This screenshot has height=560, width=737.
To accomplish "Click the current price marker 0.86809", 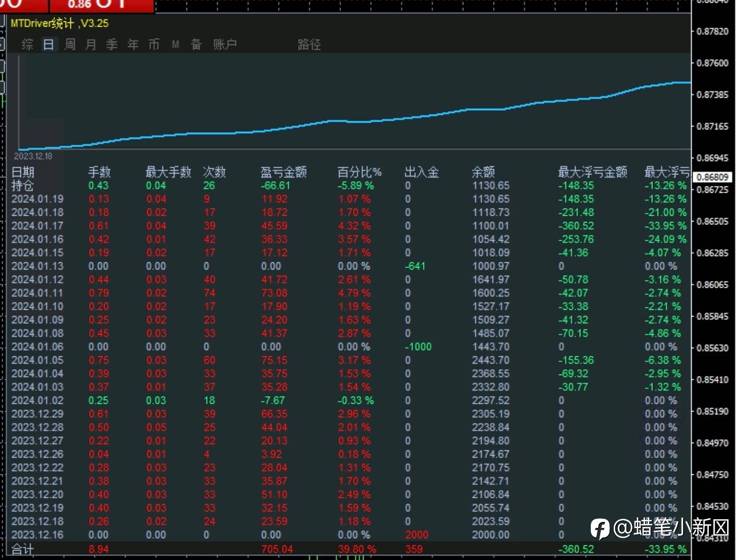I will 712,177.
